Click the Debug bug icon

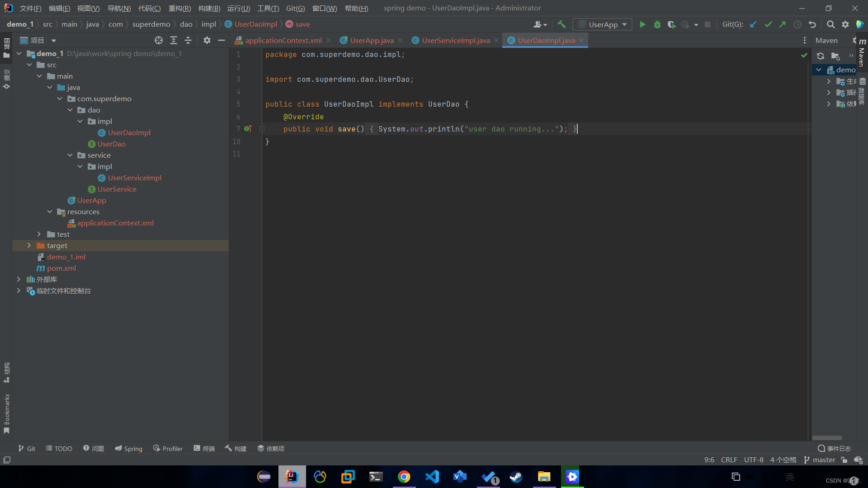tap(657, 24)
